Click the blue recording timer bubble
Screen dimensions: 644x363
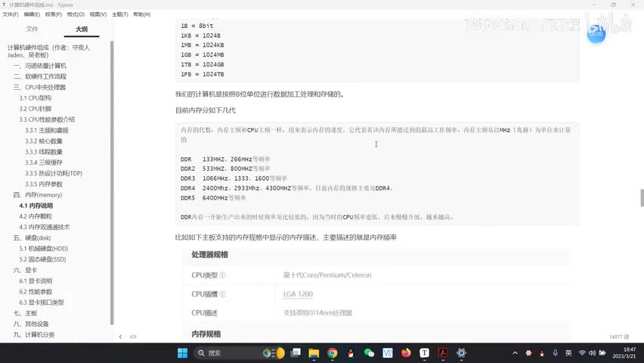pyautogui.click(x=596, y=34)
